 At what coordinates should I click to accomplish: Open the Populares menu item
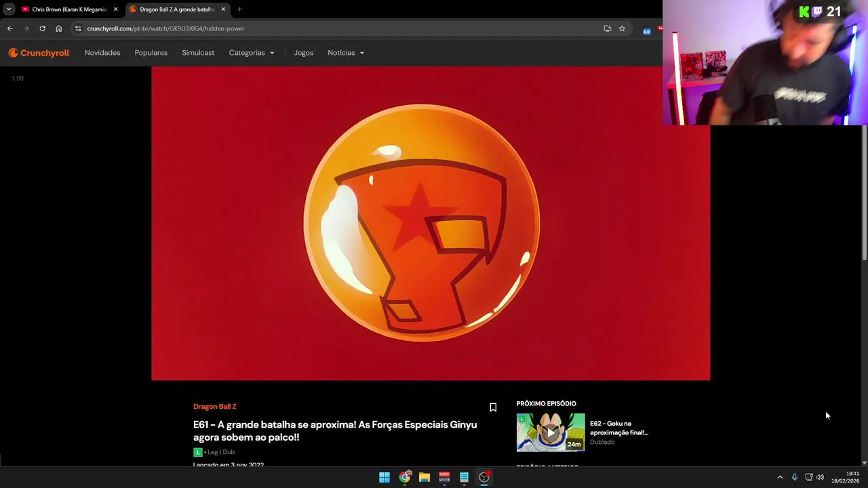(x=151, y=53)
